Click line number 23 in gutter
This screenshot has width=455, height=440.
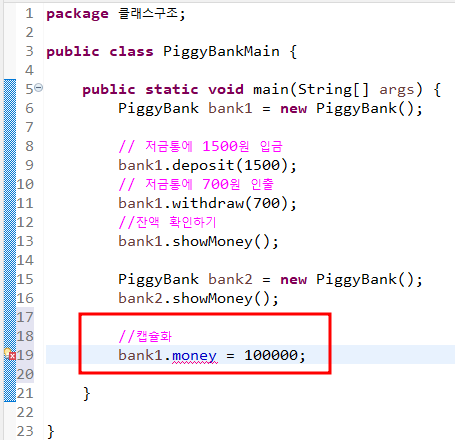tap(25, 431)
